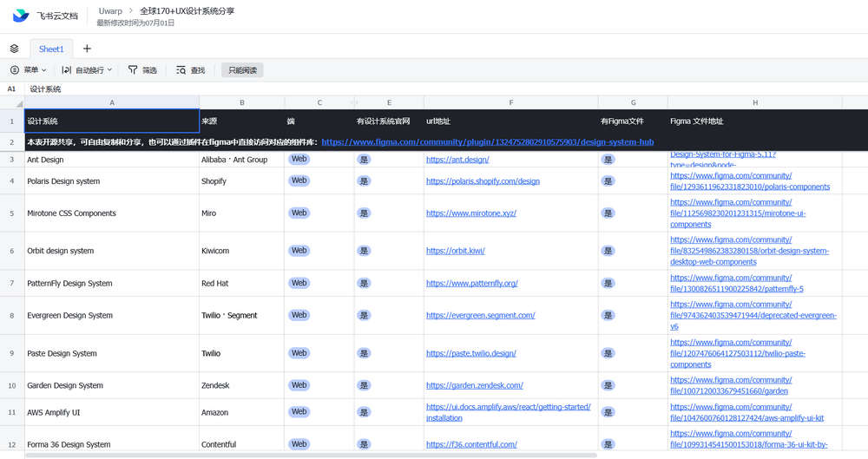Open the polaris-components Figma file link
This screenshot has width=868, height=459.
pos(750,181)
